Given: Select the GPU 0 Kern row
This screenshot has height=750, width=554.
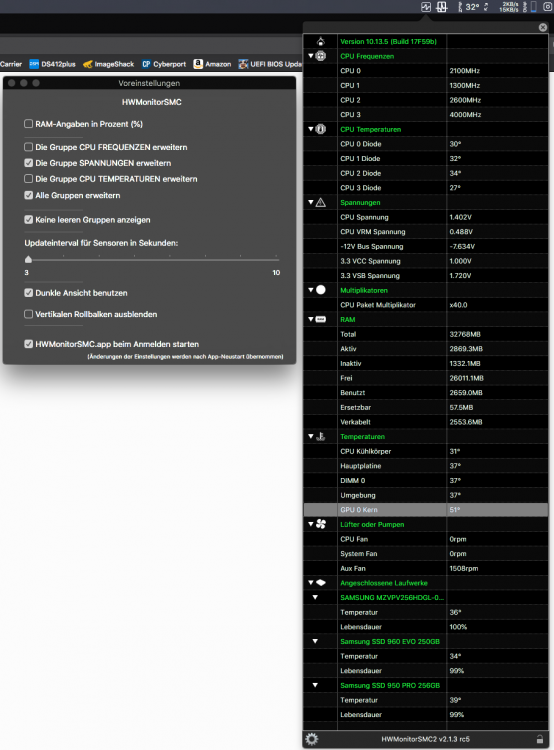Looking at the screenshot, I should click(426, 510).
